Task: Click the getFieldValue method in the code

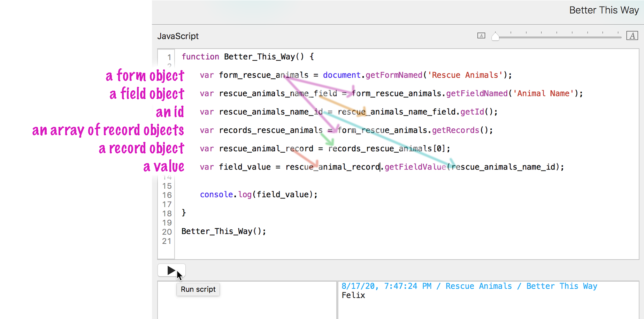Action: coord(415,167)
